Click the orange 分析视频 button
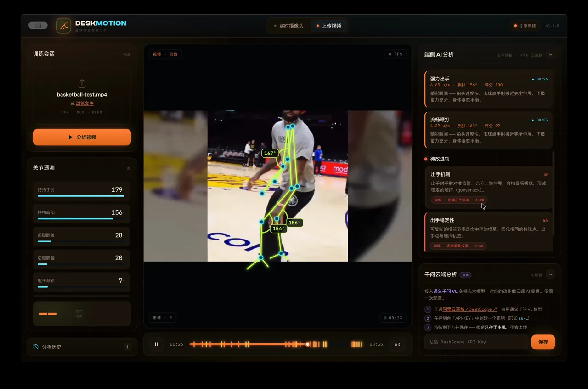 (x=82, y=137)
